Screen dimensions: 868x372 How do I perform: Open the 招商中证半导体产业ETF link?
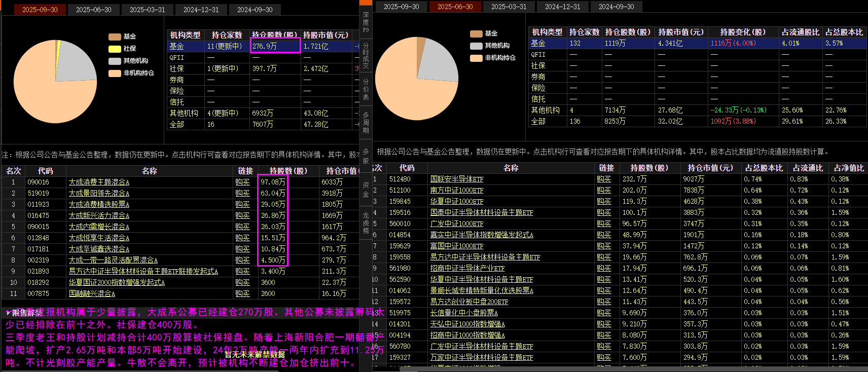click(467, 268)
